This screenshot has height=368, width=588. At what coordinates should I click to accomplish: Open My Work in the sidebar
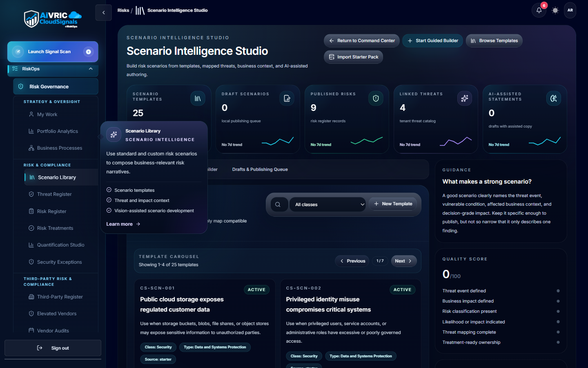click(x=47, y=114)
